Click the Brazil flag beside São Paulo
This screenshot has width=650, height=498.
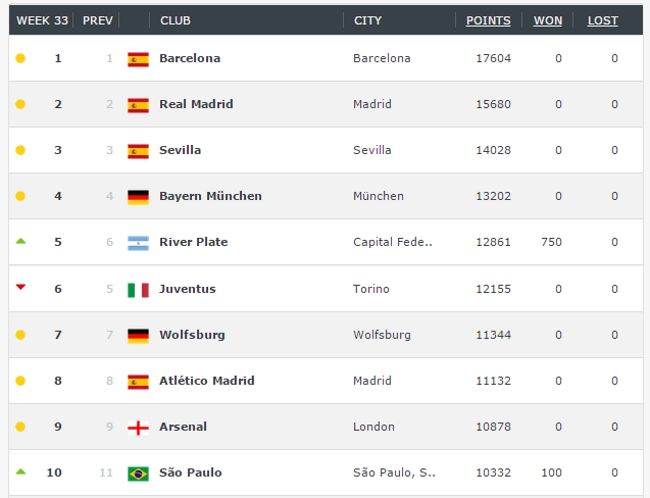(138, 473)
